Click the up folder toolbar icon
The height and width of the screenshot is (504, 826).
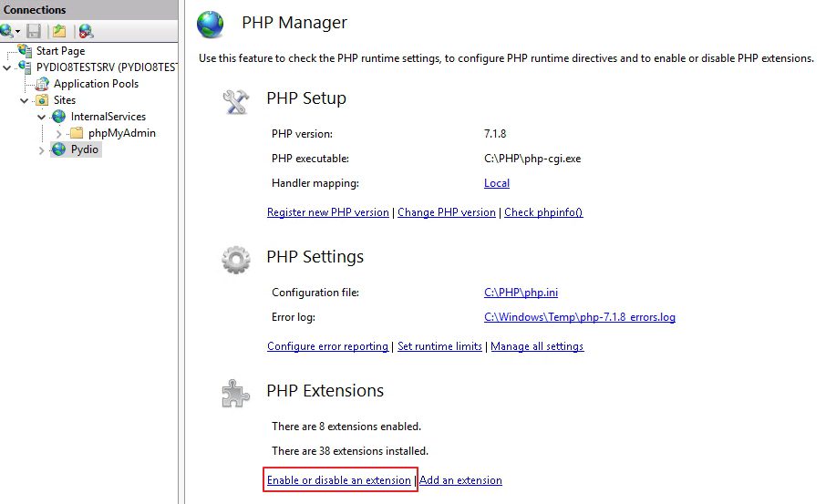coord(59,32)
